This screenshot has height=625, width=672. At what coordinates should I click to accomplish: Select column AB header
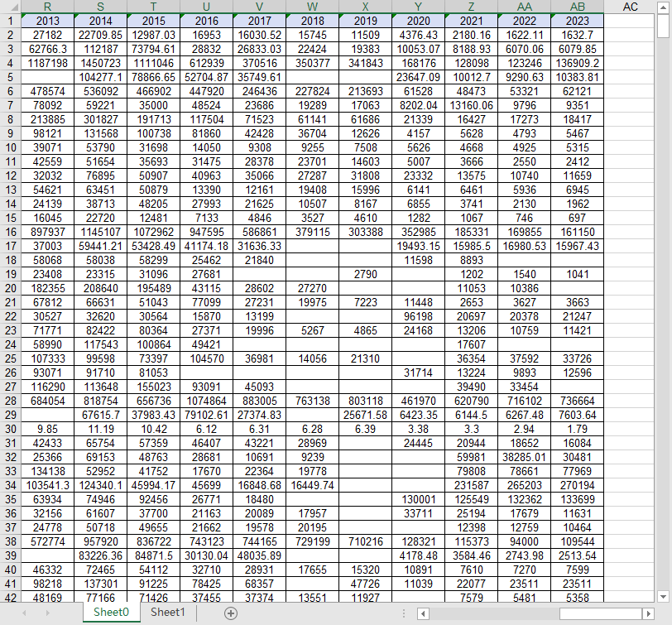[578, 7]
